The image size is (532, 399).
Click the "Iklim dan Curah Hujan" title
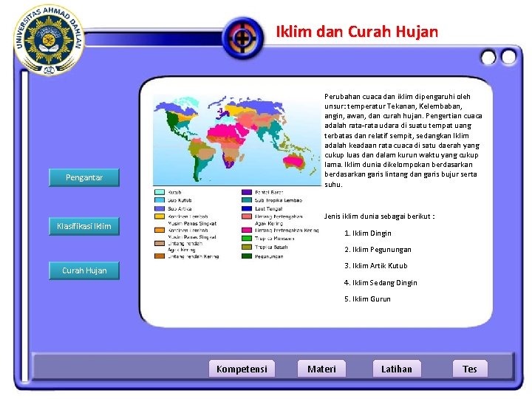tap(357, 32)
